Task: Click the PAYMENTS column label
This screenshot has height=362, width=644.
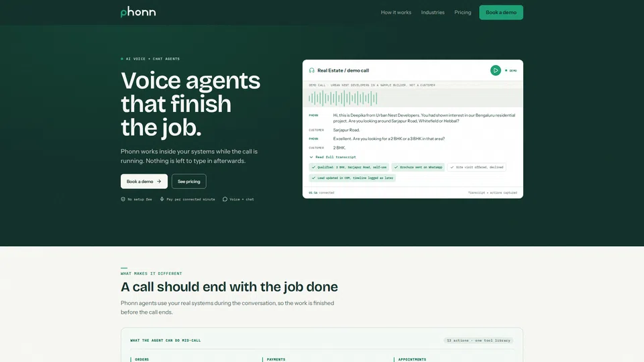Action: [x=276, y=359]
